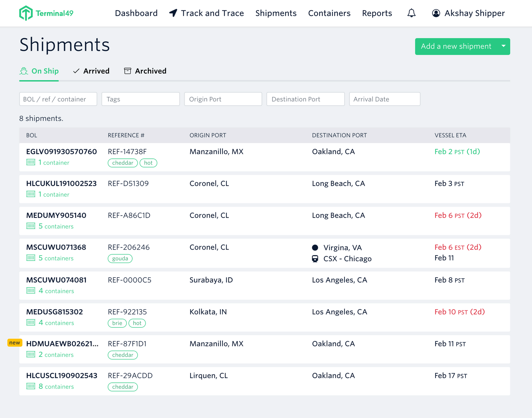This screenshot has height=418, width=532.
Task: Open the notification bell
Action: tap(411, 13)
